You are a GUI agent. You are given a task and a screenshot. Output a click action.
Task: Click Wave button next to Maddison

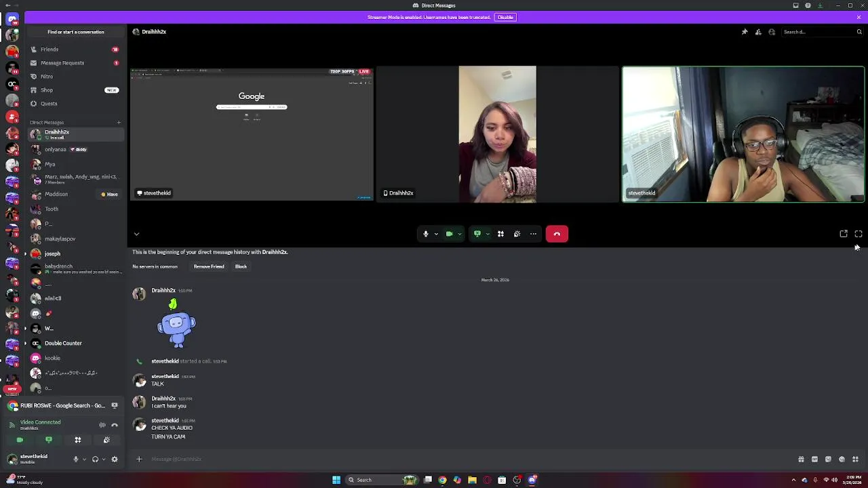tap(109, 195)
